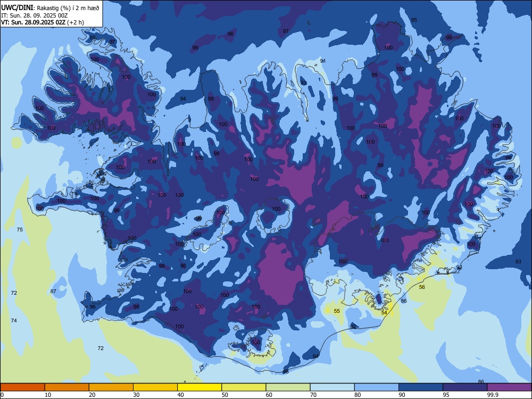Click the '54' humidity value on the map
This screenshot has height=399, width=532.
click(x=384, y=313)
